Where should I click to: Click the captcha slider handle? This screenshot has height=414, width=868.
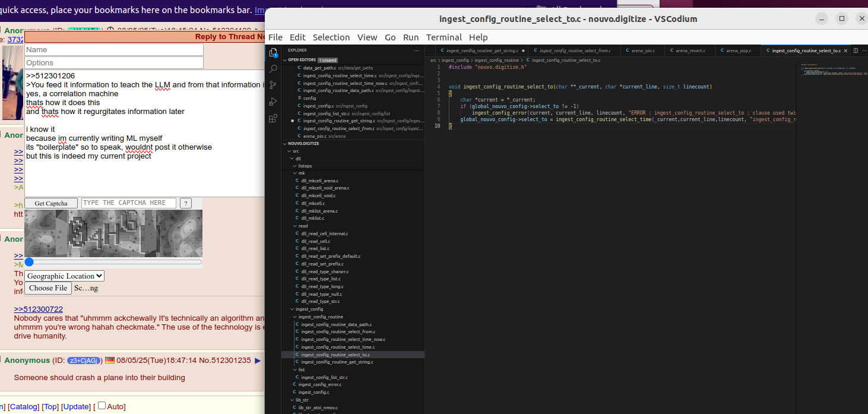(29, 262)
